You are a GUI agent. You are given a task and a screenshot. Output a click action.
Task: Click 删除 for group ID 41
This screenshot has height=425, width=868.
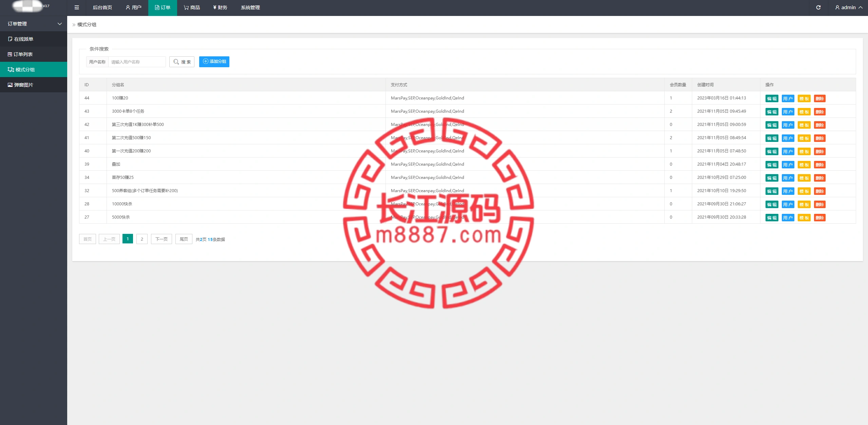(820, 138)
